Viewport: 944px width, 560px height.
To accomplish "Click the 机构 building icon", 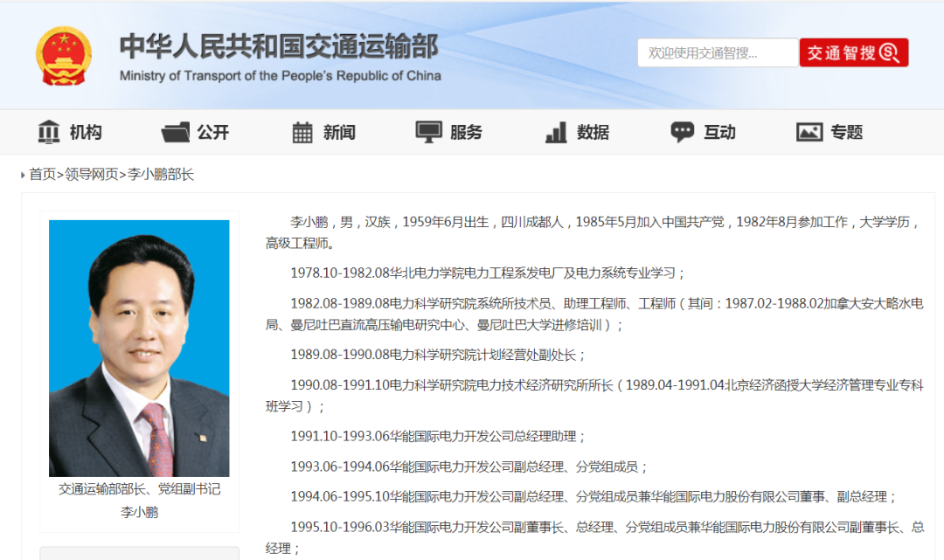I will click(x=49, y=132).
